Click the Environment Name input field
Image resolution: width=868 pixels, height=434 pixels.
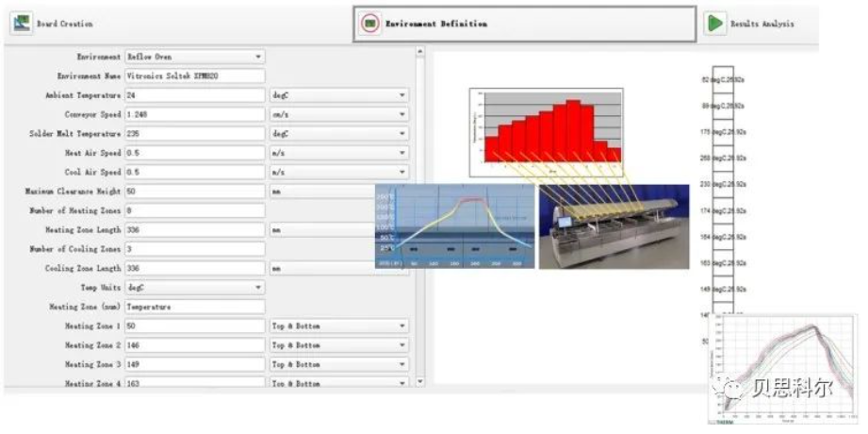[195, 75]
